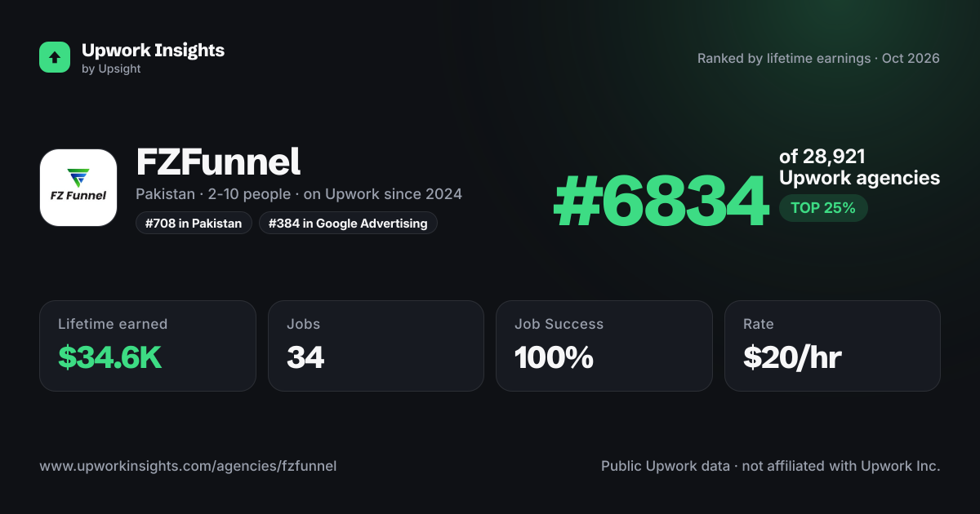
Task: Open the www.upworkinsights.com/agencies/fzfunnel link
Action: click(188, 466)
